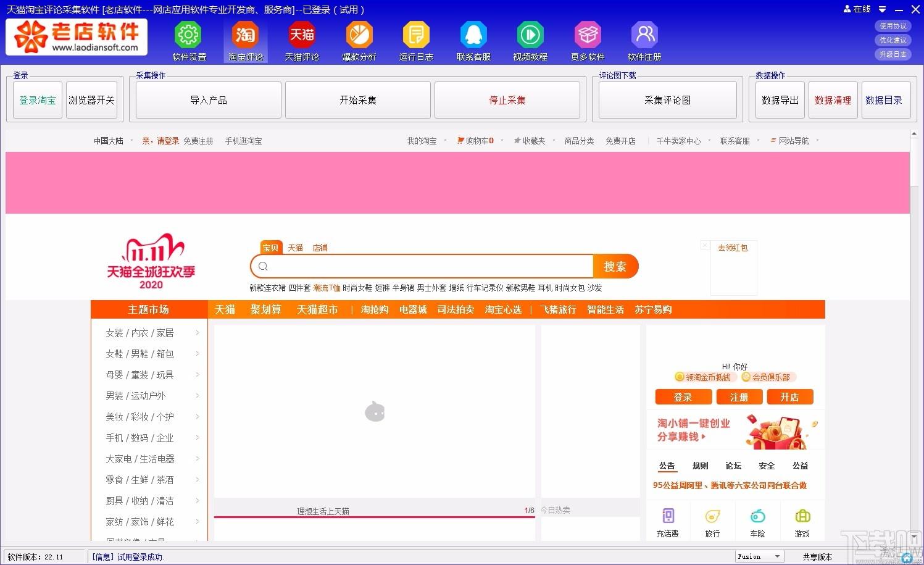Click the 数据导出 button
Image resolution: width=924 pixels, height=565 pixels.
point(780,100)
